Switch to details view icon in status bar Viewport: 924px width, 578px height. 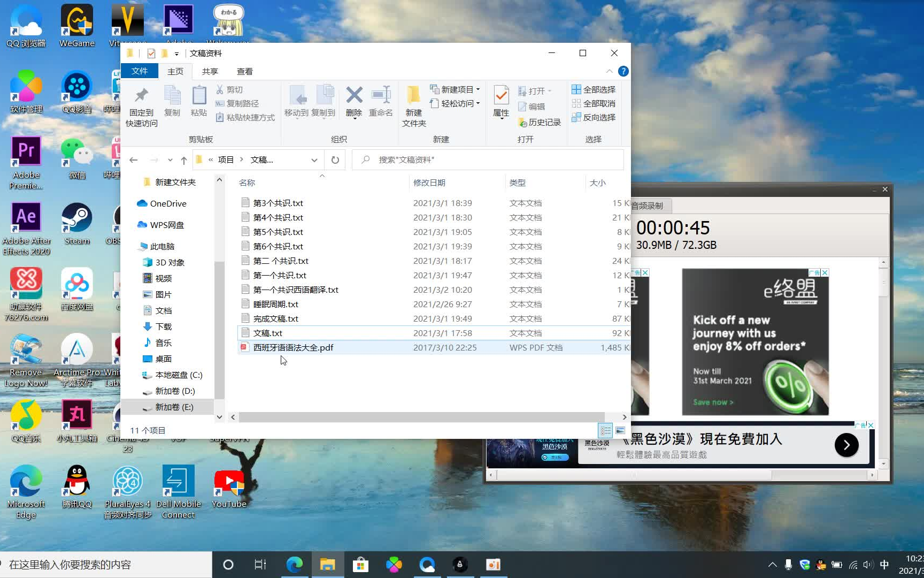606,430
